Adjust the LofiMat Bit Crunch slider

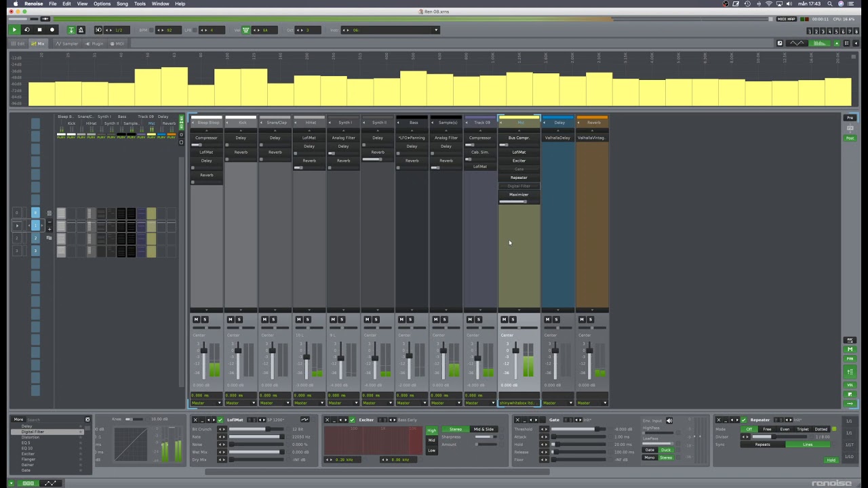pos(257,429)
